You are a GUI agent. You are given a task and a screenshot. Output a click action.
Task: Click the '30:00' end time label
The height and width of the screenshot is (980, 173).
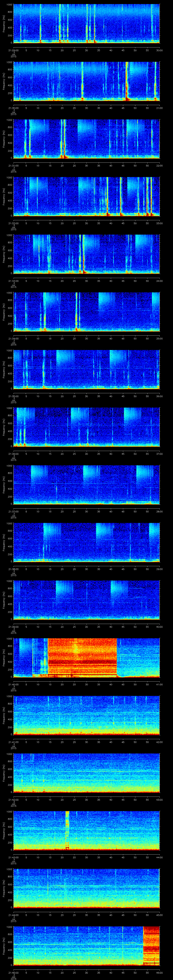pyautogui.click(x=160, y=50)
